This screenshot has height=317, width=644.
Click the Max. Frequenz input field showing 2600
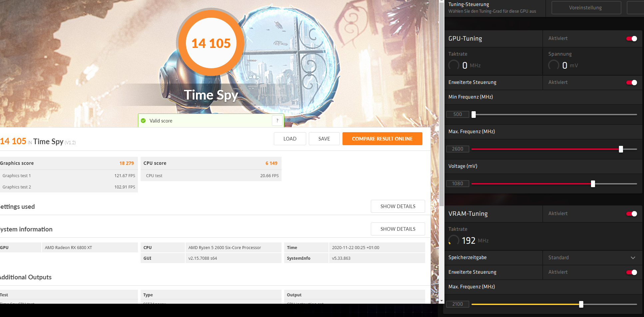tap(458, 149)
